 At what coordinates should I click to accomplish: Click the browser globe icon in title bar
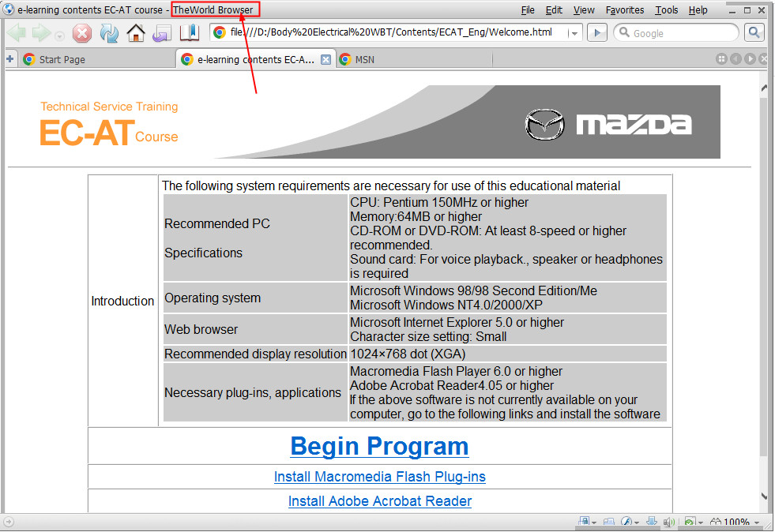coord(9,9)
